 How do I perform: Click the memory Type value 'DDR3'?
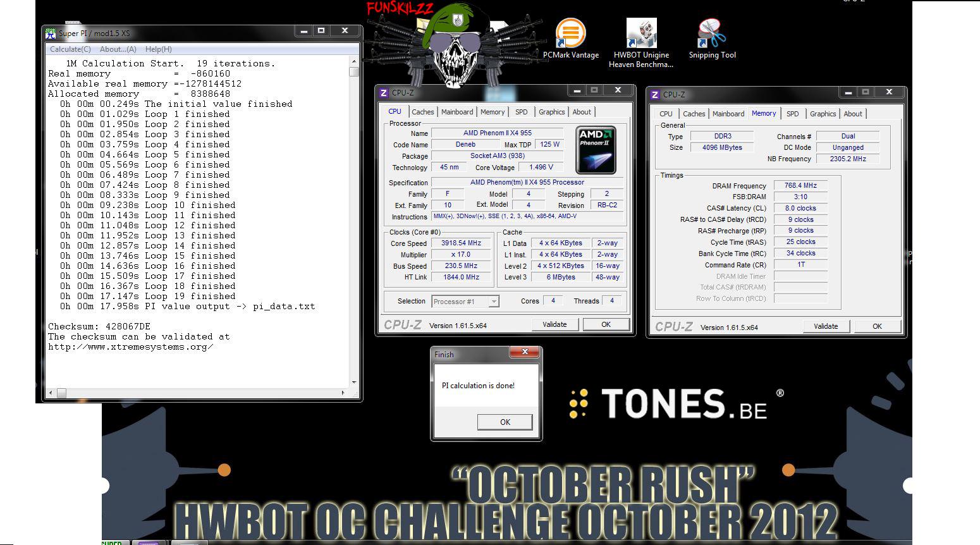point(722,137)
